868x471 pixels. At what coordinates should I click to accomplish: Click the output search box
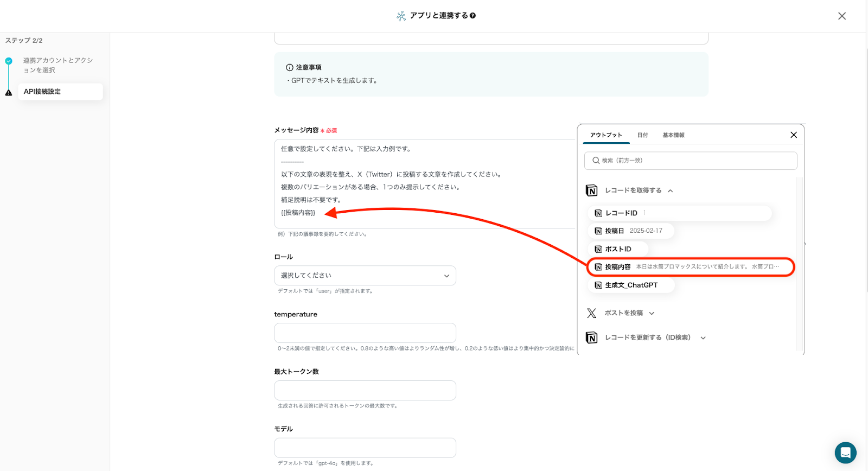tap(690, 161)
